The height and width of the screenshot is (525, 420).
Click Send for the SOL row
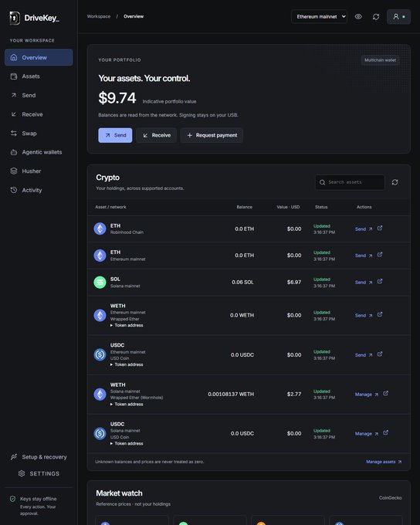364,283
